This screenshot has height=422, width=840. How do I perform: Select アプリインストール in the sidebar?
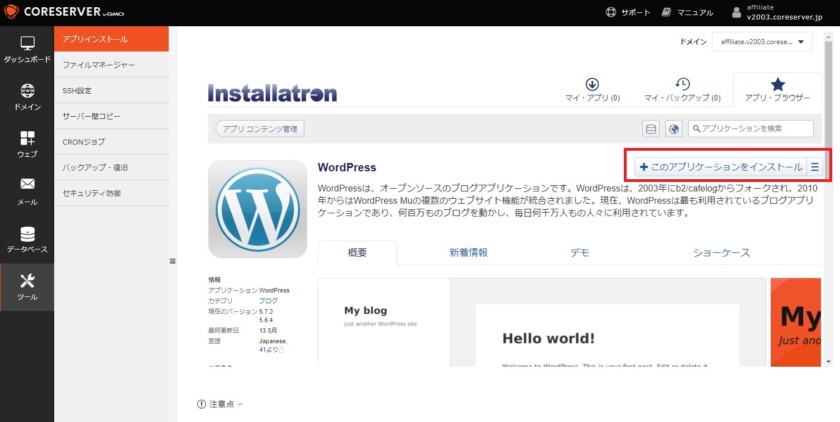click(111, 39)
